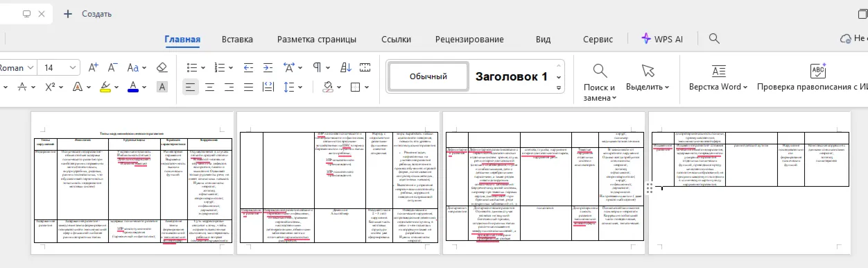Expand the bullets style dropdown arrow
This screenshot has width=868, height=268.
(204, 68)
